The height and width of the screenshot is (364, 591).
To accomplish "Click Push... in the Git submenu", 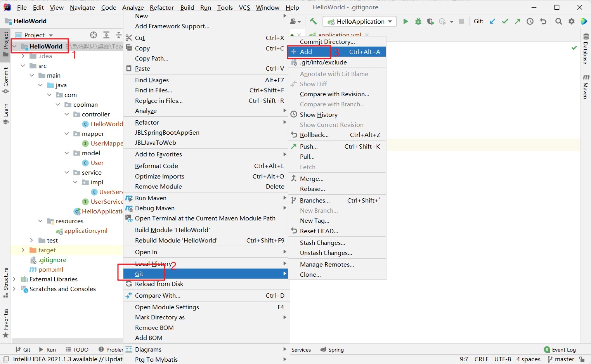I will pos(337,146).
